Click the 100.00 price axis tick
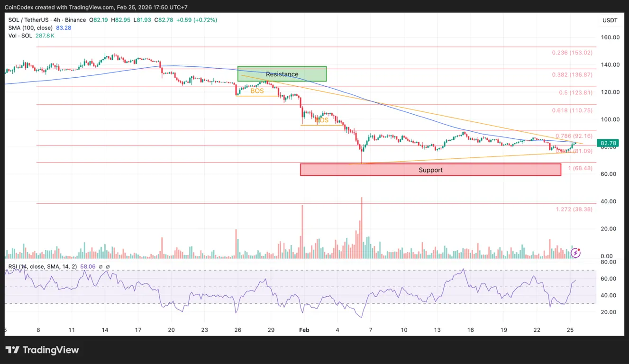This screenshot has width=629, height=364. pos(610,119)
